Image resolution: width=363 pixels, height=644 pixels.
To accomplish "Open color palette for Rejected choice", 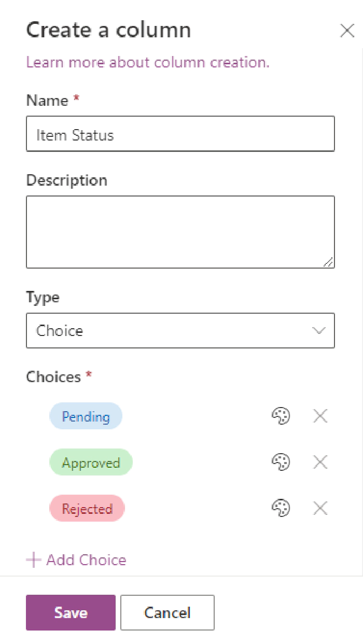I will [x=281, y=508].
